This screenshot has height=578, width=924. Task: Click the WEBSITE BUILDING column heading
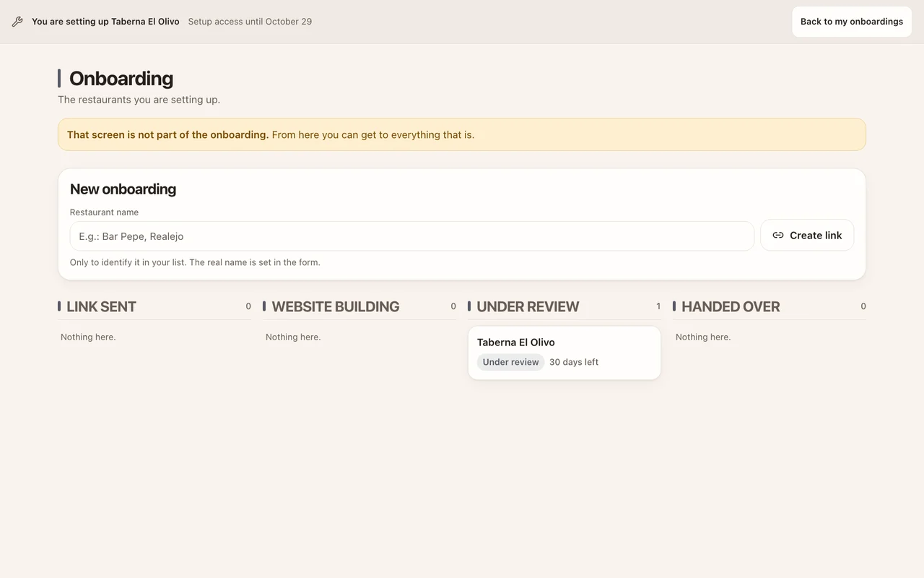(x=336, y=306)
